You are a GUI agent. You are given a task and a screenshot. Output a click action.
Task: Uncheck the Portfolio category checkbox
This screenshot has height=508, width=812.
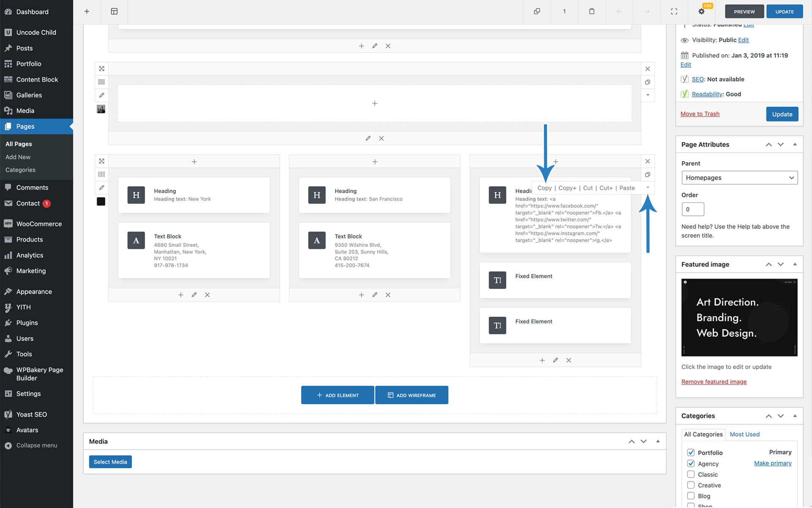[691, 452]
